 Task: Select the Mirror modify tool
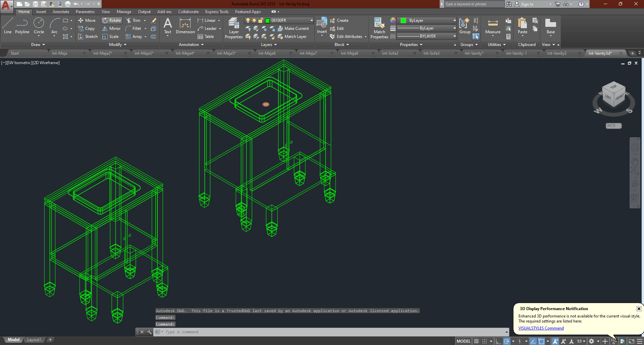coord(111,29)
